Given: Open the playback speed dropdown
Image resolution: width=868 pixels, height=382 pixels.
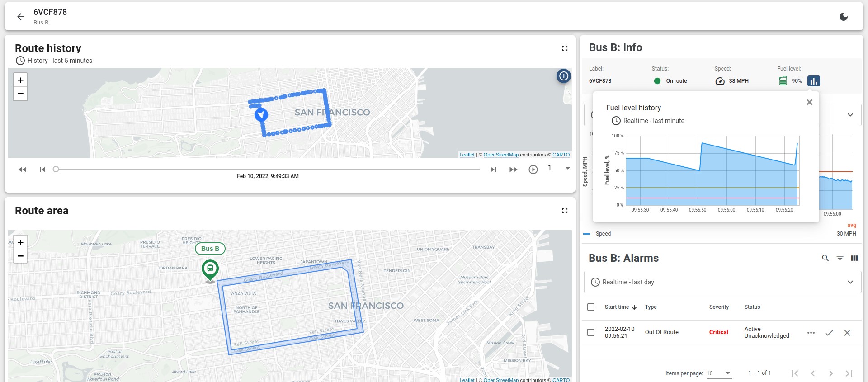Looking at the screenshot, I should pyautogui.click(x=567, y=169).
